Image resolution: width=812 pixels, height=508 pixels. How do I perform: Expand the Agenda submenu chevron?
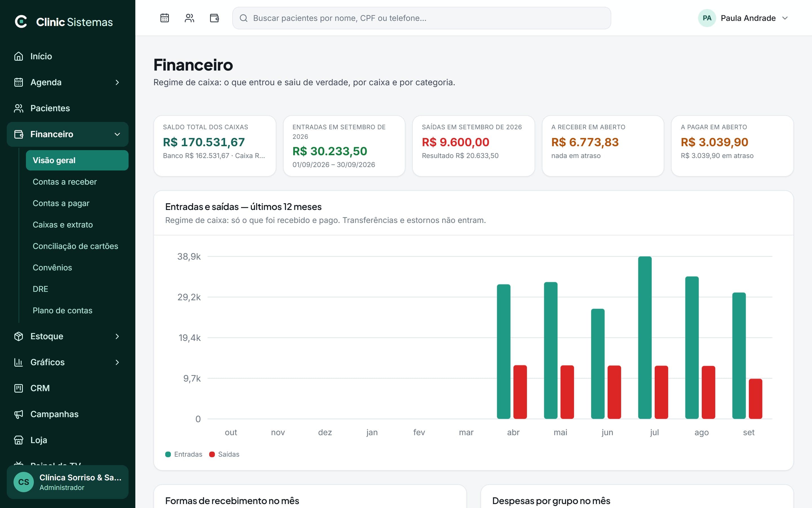[x=117, y=82]
